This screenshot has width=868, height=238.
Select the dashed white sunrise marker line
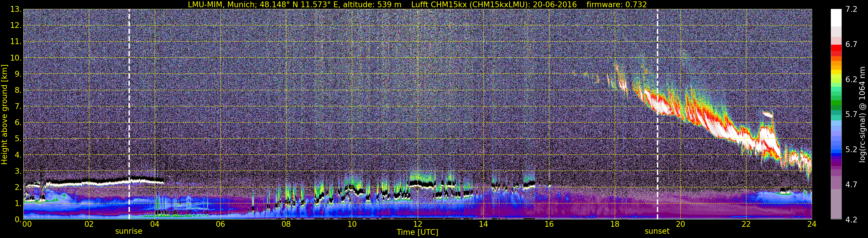(129, 114)
